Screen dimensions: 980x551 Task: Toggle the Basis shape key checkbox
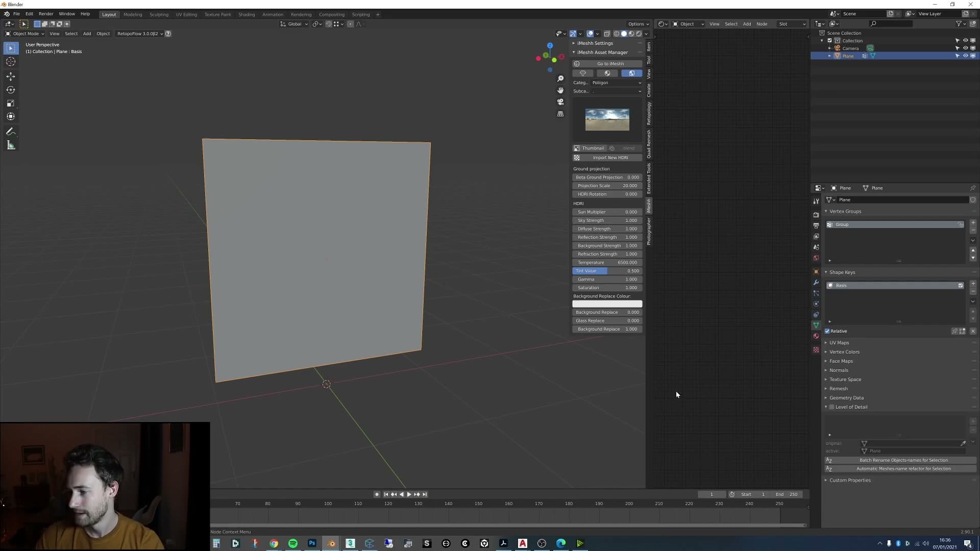tap(961, 286)
